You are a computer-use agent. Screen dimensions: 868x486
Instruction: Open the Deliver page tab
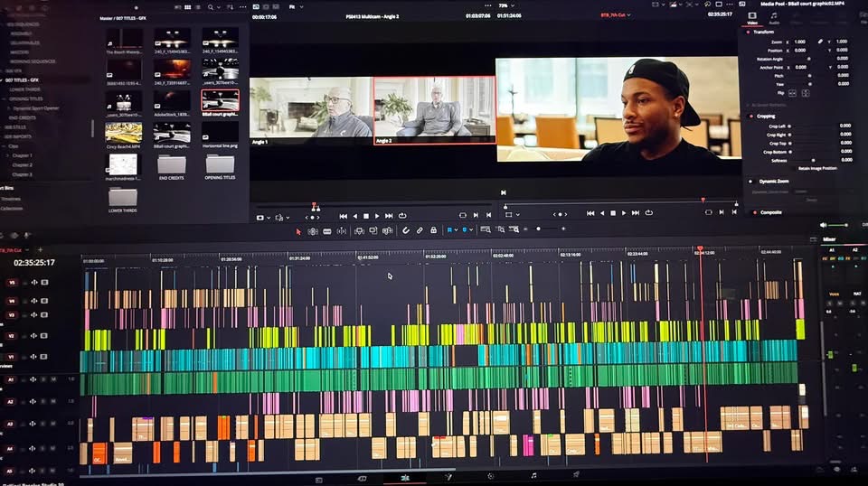pos(576,474)
